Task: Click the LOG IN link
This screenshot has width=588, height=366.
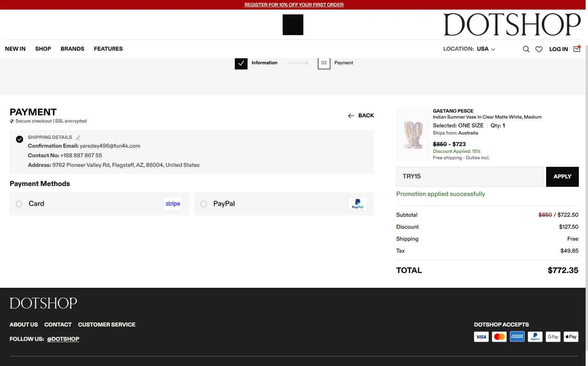Action: click(x=559, y=49)
